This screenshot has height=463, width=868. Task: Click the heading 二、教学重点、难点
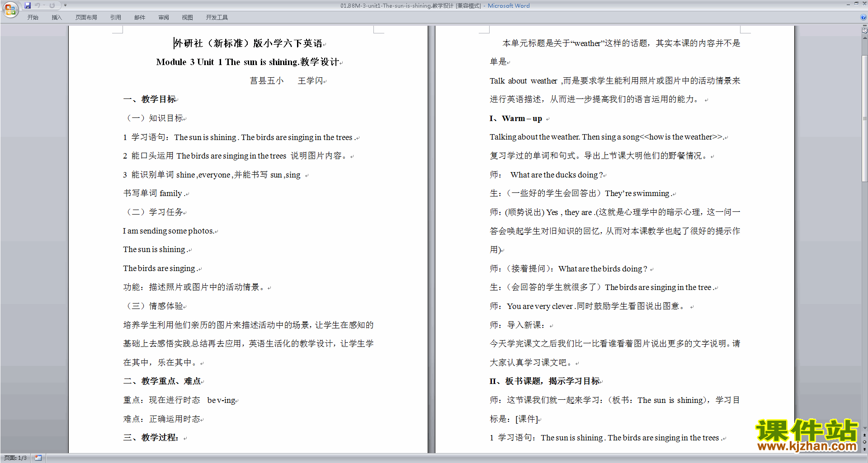coord(163,381)
